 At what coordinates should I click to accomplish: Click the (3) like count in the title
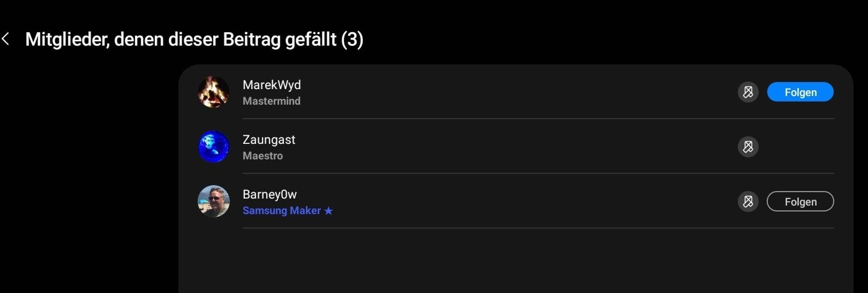coord(352,39)
